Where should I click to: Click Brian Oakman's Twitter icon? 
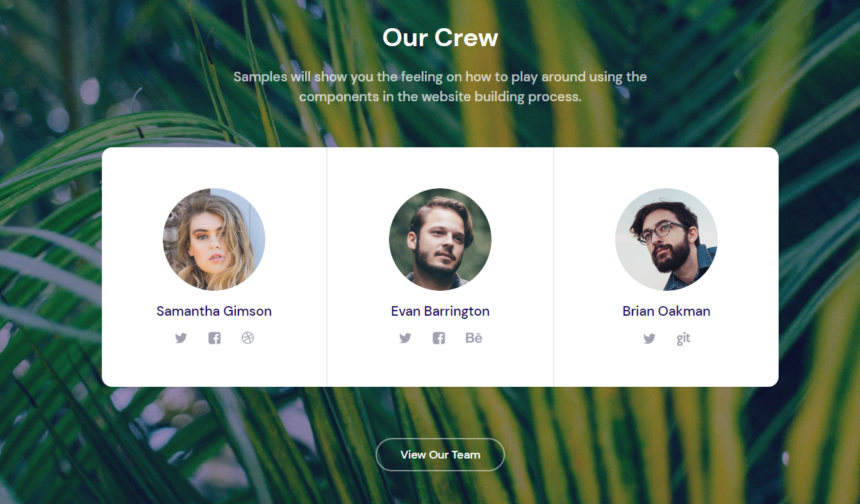point(649,339)
